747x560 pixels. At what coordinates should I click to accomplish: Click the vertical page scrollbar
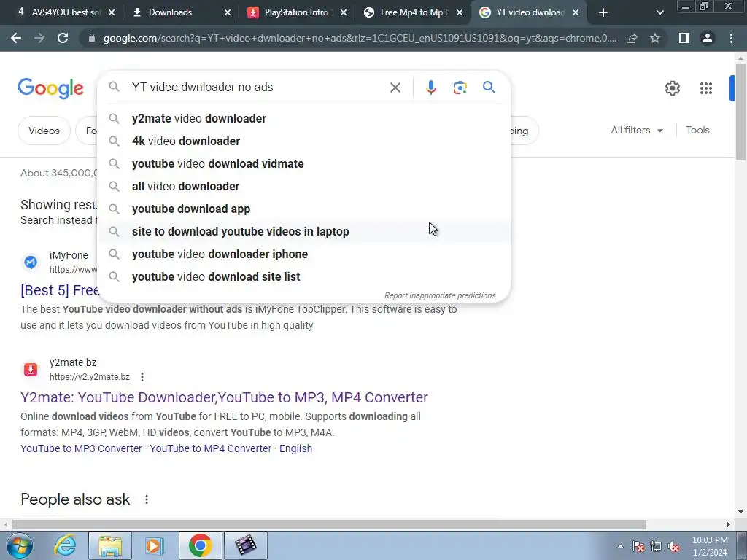click(x=740, y=113)
